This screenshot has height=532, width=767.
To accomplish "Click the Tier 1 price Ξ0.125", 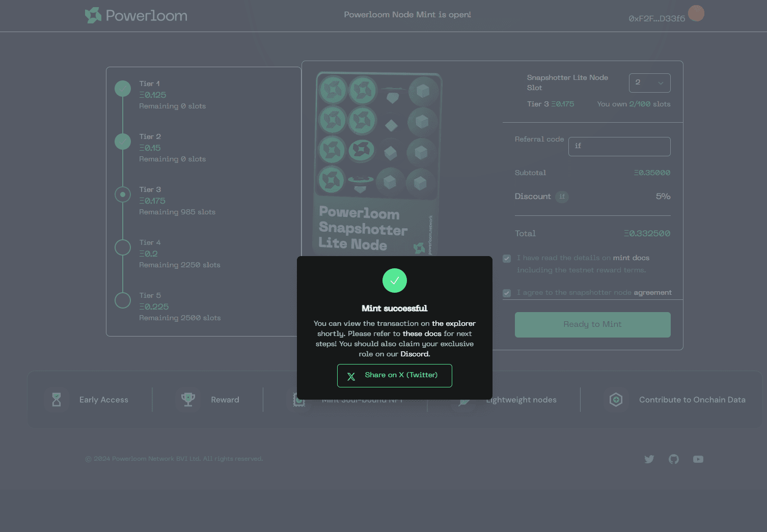I will pyautogui.click(x=153, y=95).
